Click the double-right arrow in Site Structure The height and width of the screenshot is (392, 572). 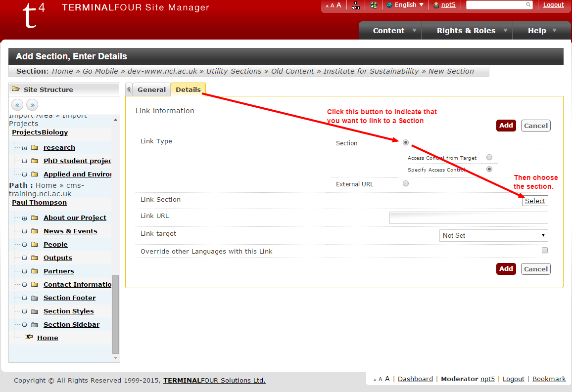click(x=32, y=105)
